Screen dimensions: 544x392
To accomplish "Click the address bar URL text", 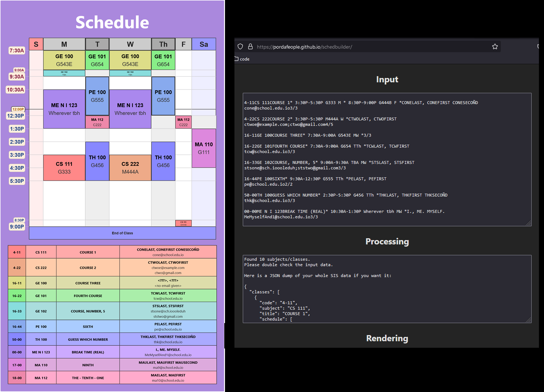I will coord(304,47).
